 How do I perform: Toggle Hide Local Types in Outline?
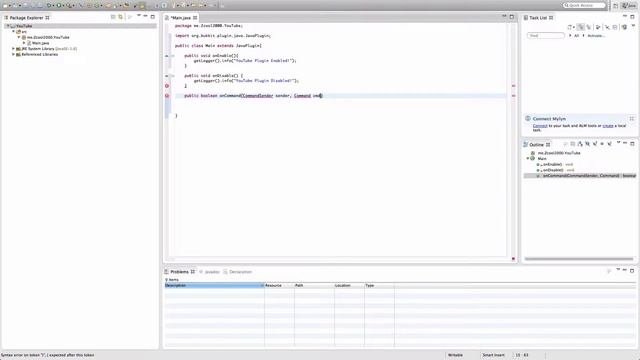(609, 144)
